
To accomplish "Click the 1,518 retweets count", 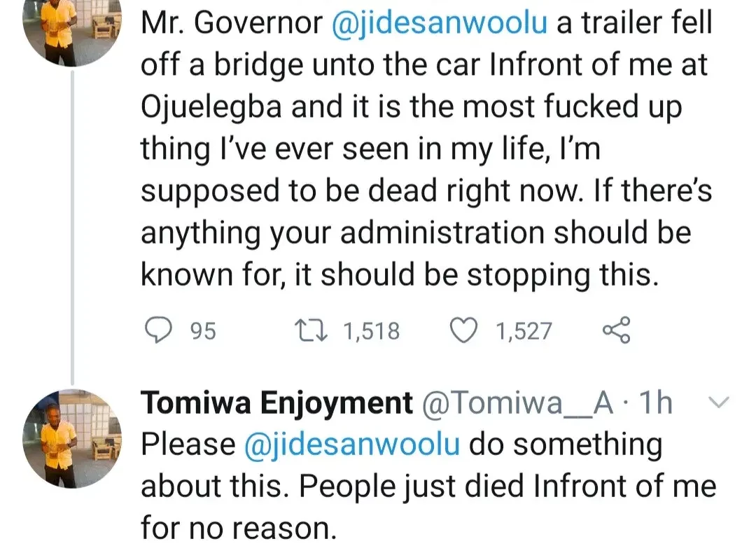I will (x=371, y=330).
